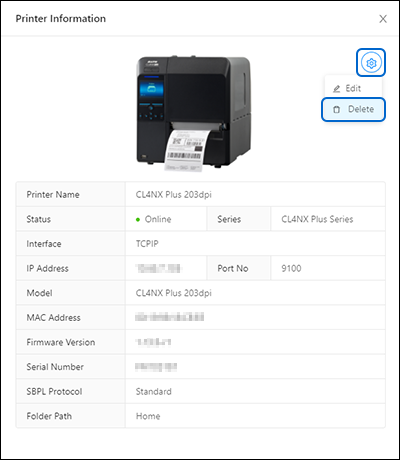Click the pencil icon beside Edit
This screenshot has height=460, width=400.
click(337, 89)
